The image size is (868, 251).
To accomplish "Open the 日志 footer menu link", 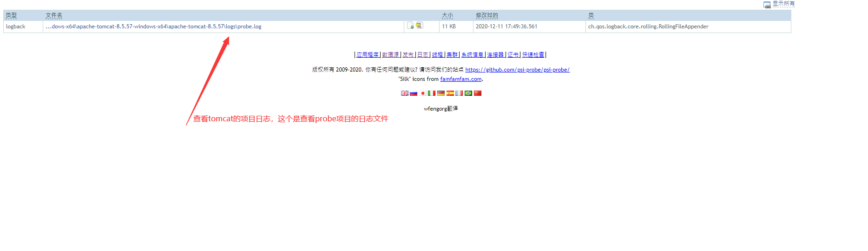I will click(x=423, y=55).
